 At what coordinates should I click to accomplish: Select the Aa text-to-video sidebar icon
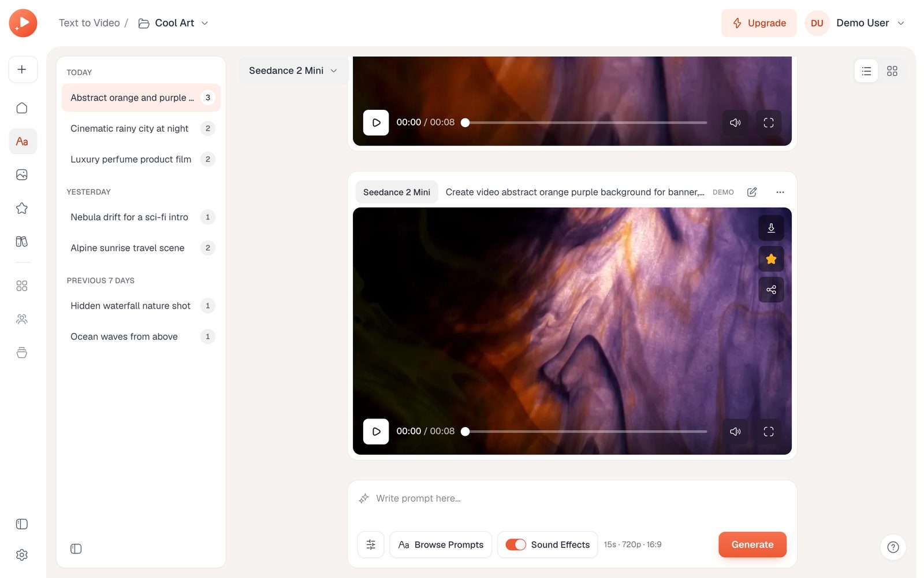tap(22, 141)
